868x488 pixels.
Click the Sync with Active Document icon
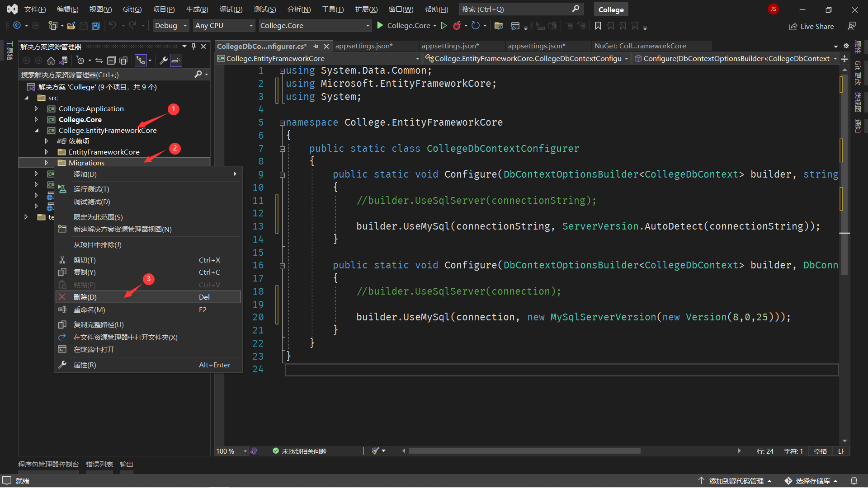click(99, 61)
